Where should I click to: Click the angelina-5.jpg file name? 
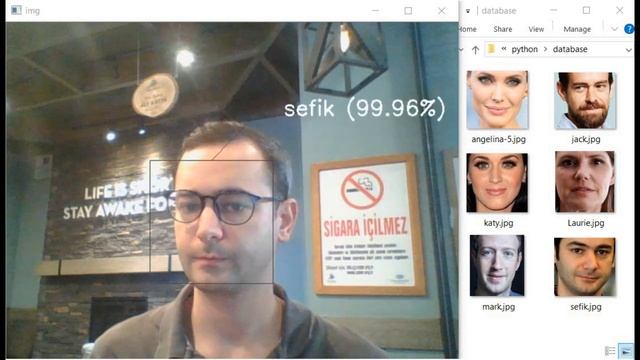[x=498, y=140]
